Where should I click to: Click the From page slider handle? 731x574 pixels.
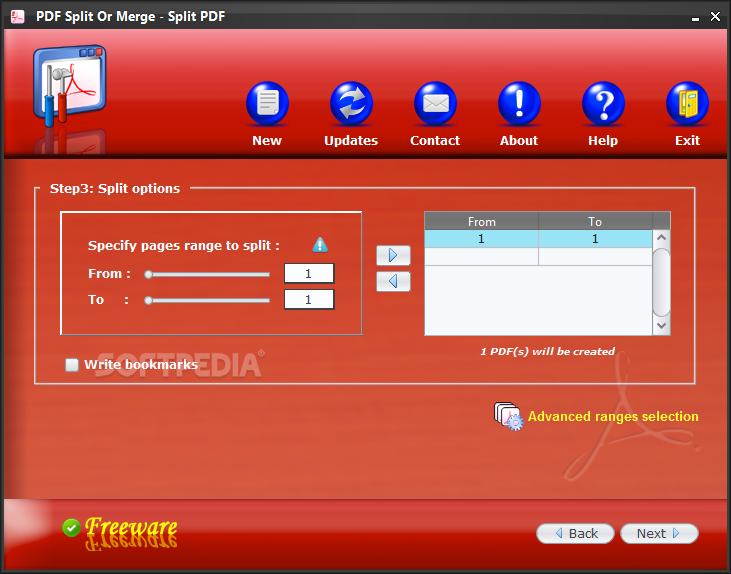(148, 275)
